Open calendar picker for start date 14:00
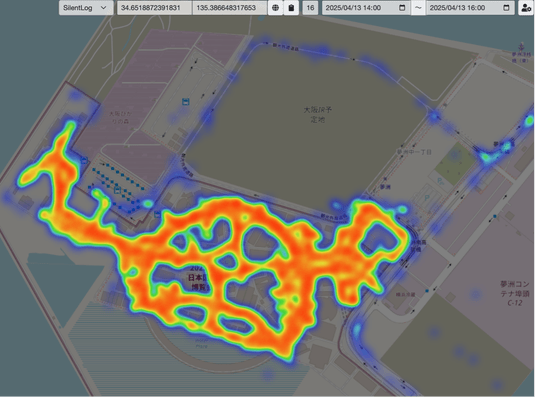This screenshot has height=398, width=536. (x=402, y=8)
